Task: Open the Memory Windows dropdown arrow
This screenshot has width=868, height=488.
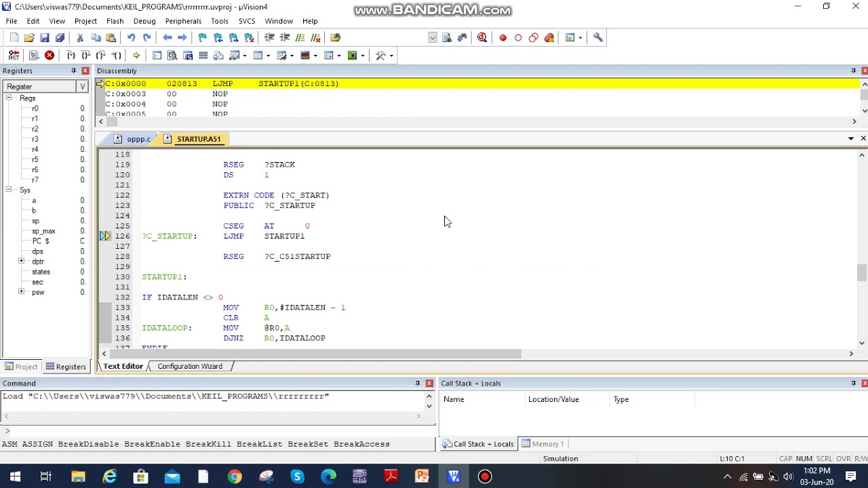Action: pos(269,56)
